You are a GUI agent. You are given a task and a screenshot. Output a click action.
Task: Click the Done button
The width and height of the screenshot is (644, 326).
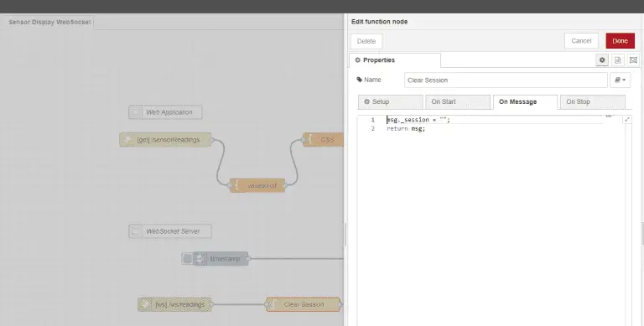coord(621,41)
